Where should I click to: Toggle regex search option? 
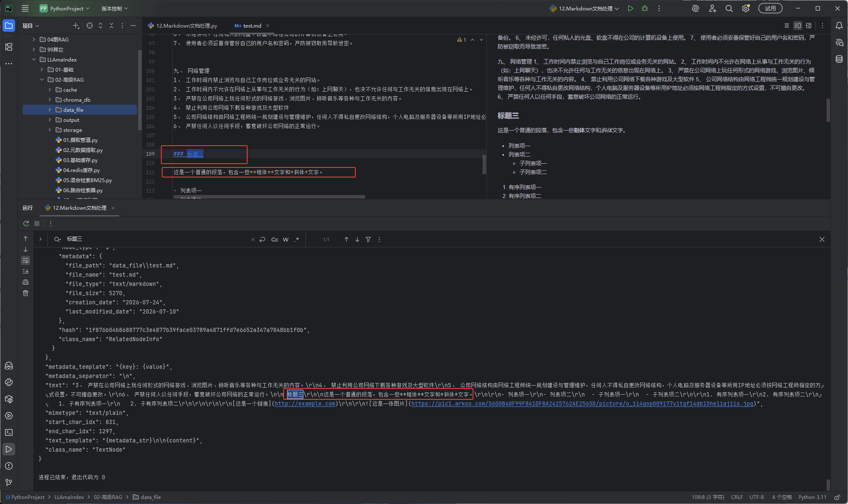click(297, 239)
